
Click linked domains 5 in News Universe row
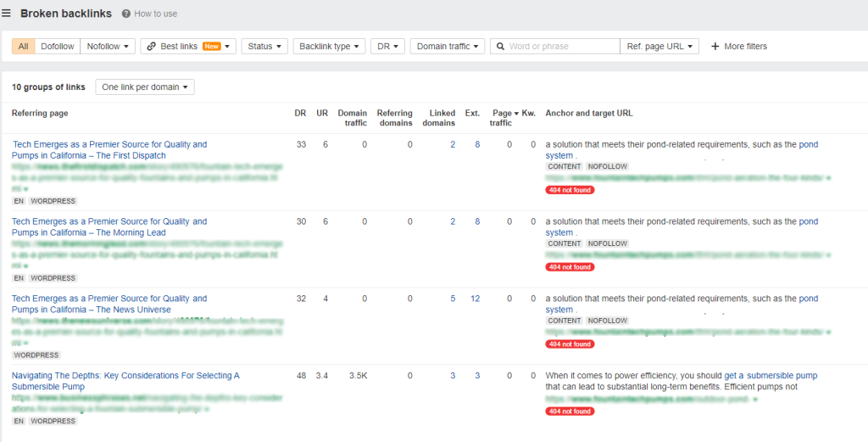[x=453, y=299]
